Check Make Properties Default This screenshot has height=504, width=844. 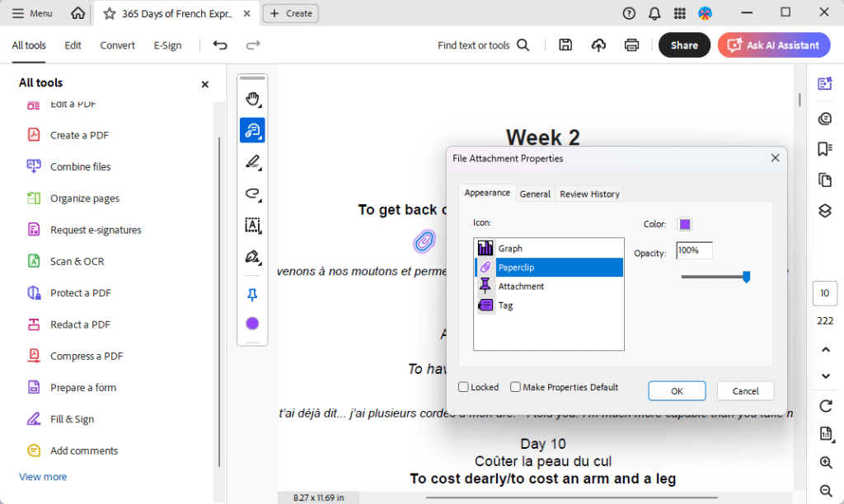pos(516,386)
